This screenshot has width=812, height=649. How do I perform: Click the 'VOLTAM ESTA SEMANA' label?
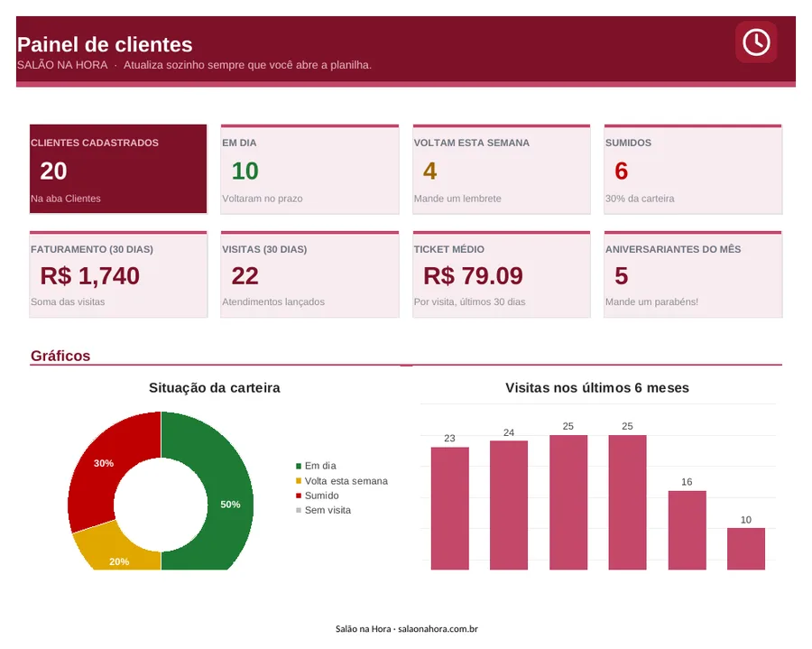pos(471,143)
